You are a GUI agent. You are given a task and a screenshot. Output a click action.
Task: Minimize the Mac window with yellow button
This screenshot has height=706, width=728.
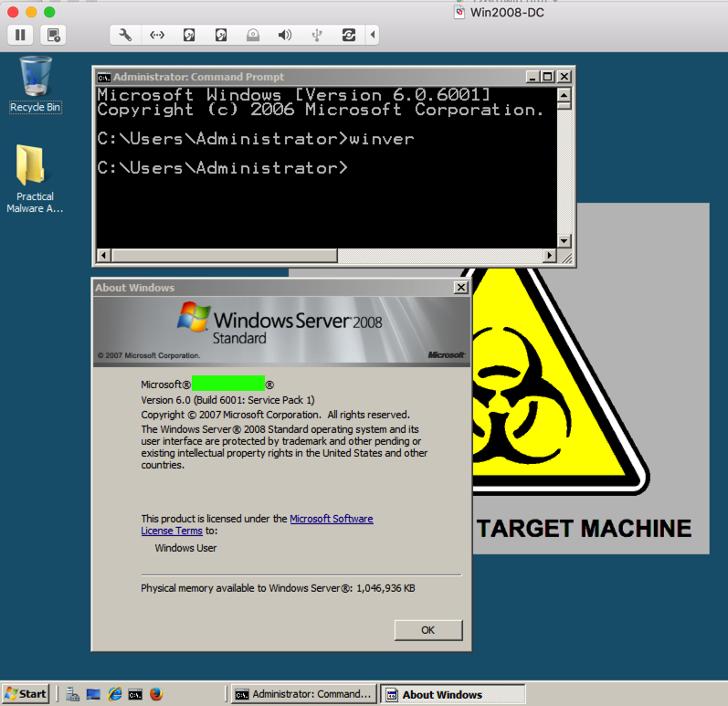pos(31,12)
